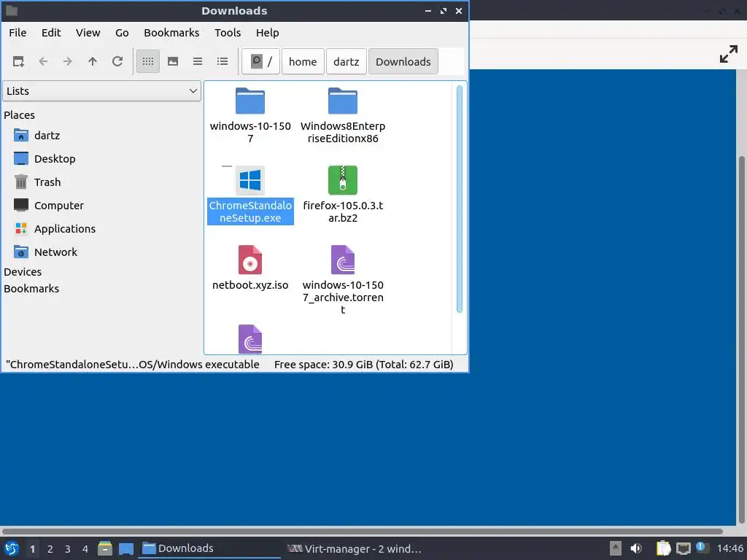Switch to icon view mode

(x=148, y=61)
